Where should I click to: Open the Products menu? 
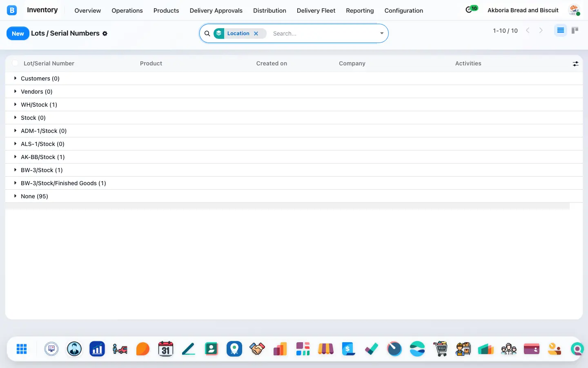pyautogui.click(x=166, y=11)
